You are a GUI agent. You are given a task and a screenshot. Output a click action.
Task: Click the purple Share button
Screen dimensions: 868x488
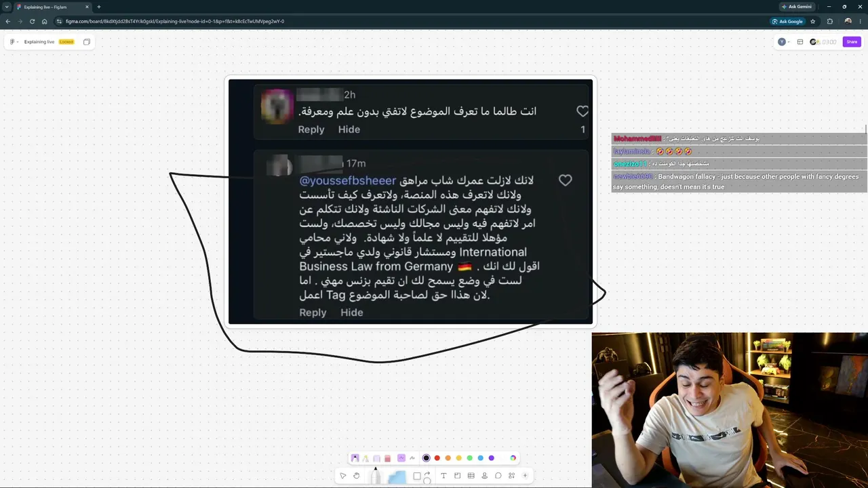(x=852, y=42)
